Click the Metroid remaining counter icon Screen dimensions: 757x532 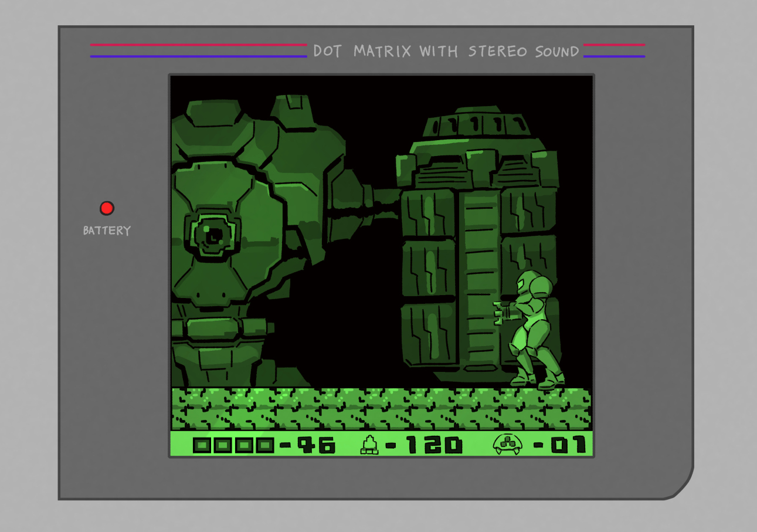[508, 444]
